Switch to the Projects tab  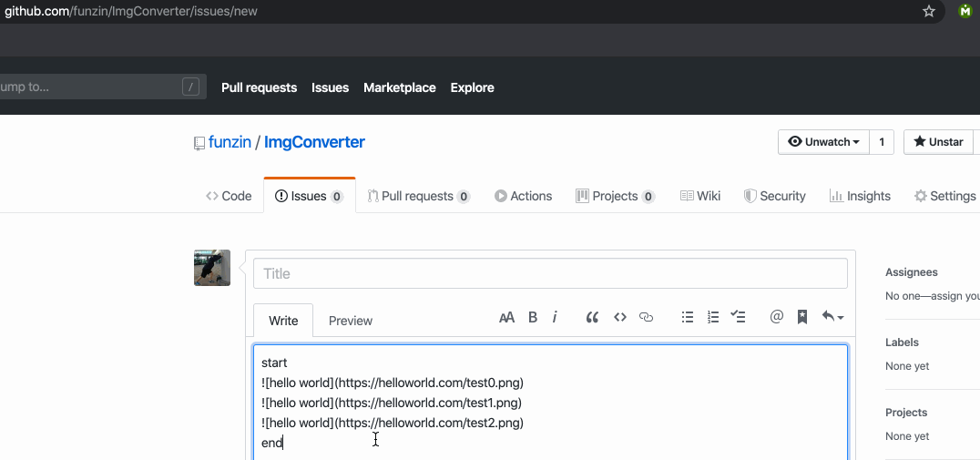(615, 196)
